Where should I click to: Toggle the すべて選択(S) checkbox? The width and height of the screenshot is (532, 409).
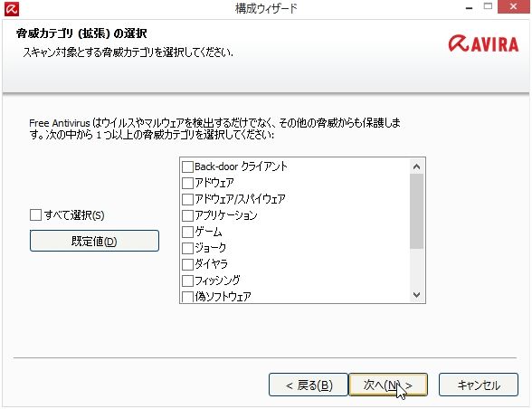35,214
